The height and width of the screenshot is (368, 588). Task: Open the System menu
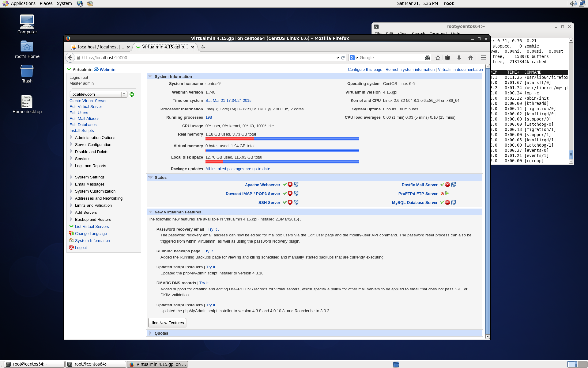[64, 3]
